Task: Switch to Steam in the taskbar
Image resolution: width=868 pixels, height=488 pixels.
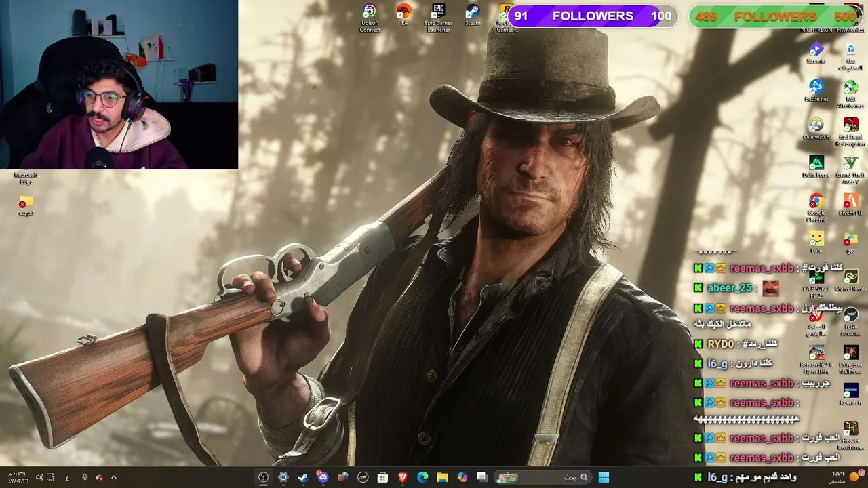Action: point(303,477)
